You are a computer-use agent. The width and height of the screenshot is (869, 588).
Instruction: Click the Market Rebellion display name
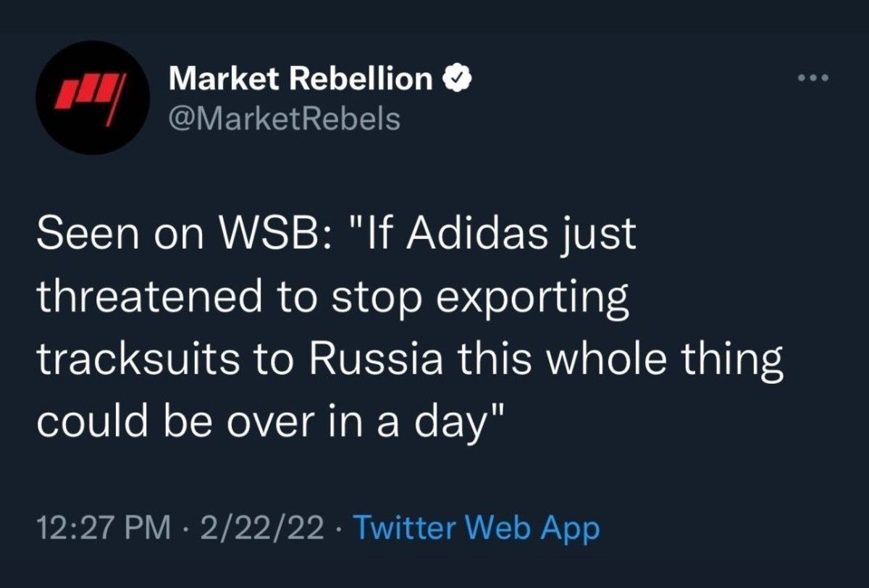pos(300,78)
